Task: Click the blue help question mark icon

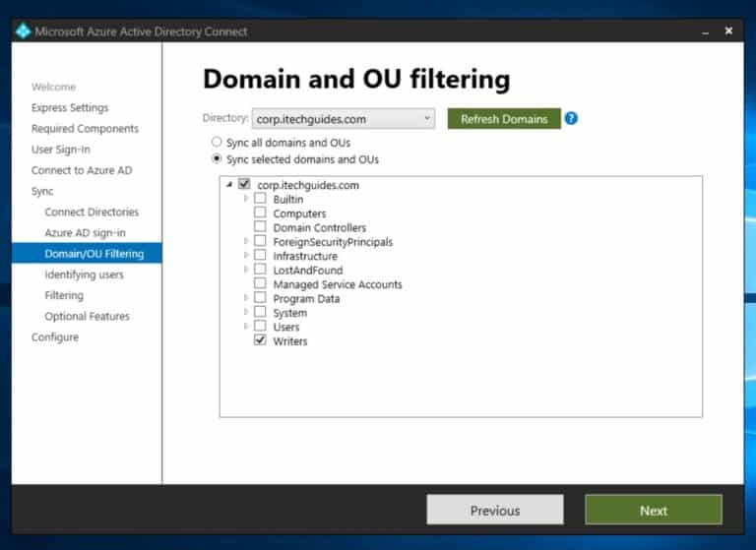Action: [x=571, y=119]
